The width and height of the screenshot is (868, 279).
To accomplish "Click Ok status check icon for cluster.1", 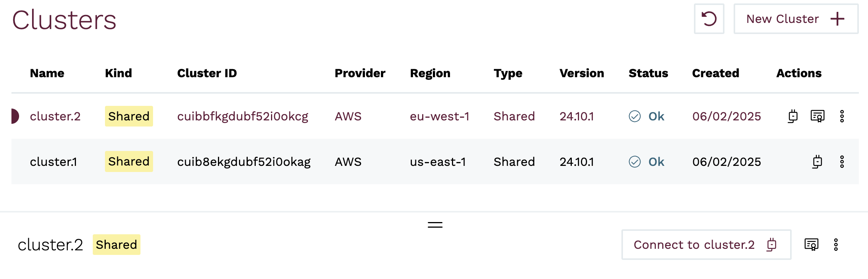I will (x=634, y=162).
